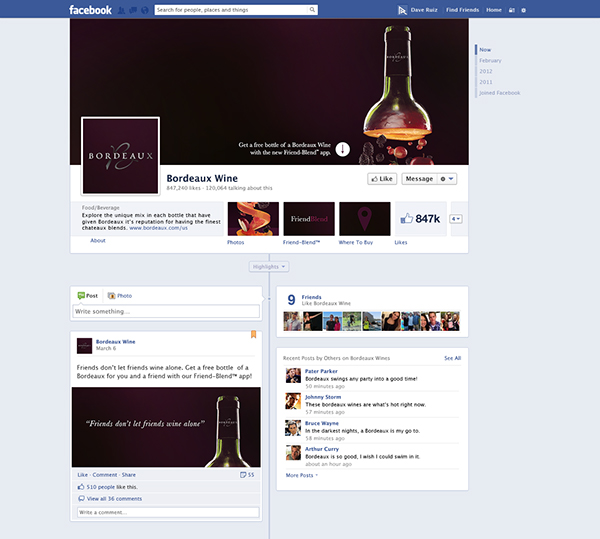The width and height of the screenshot is (600, 539).
Task: Click Pater Parker's avatar
Action: [x=293, y=375]
